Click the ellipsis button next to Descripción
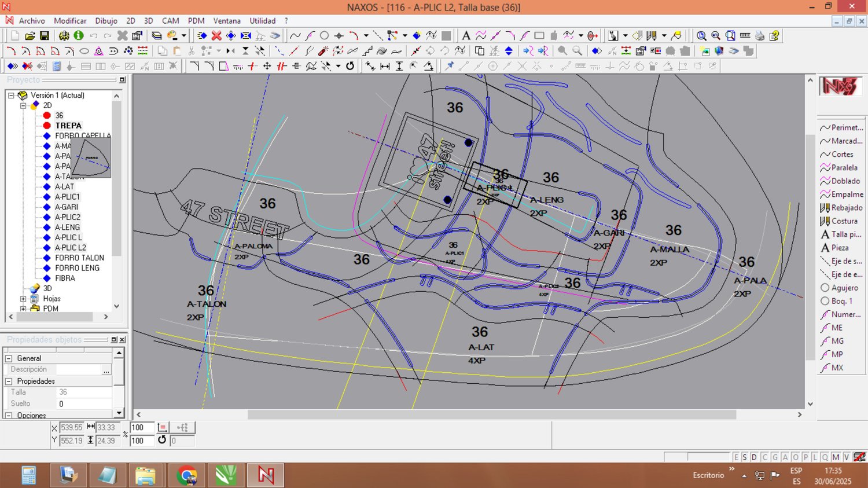 click(106, 370)
